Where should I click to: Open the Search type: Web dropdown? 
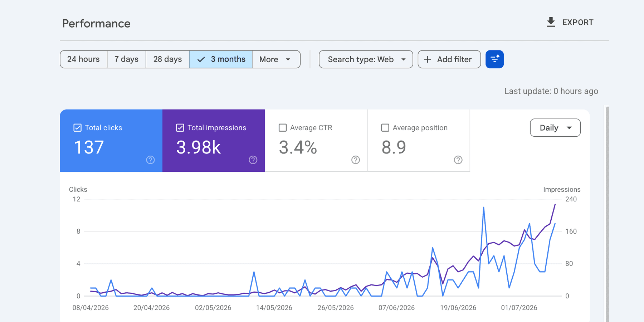(366, 59)
